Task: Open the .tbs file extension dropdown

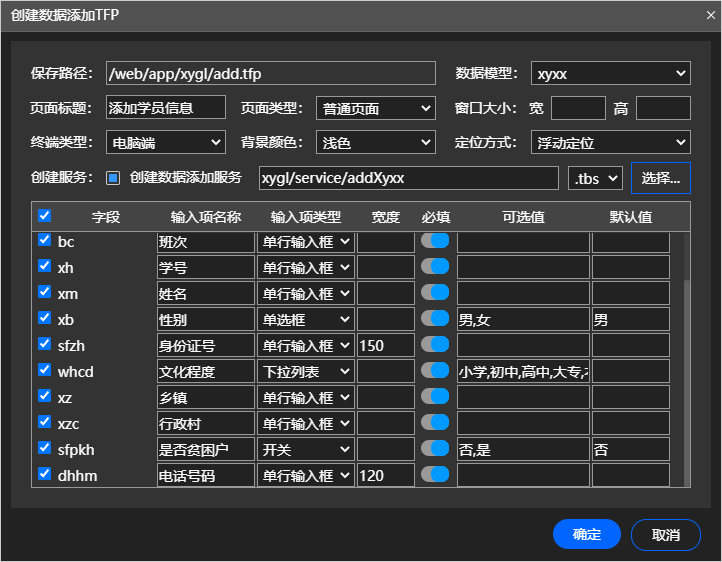Action: click(x=595, y=178)
